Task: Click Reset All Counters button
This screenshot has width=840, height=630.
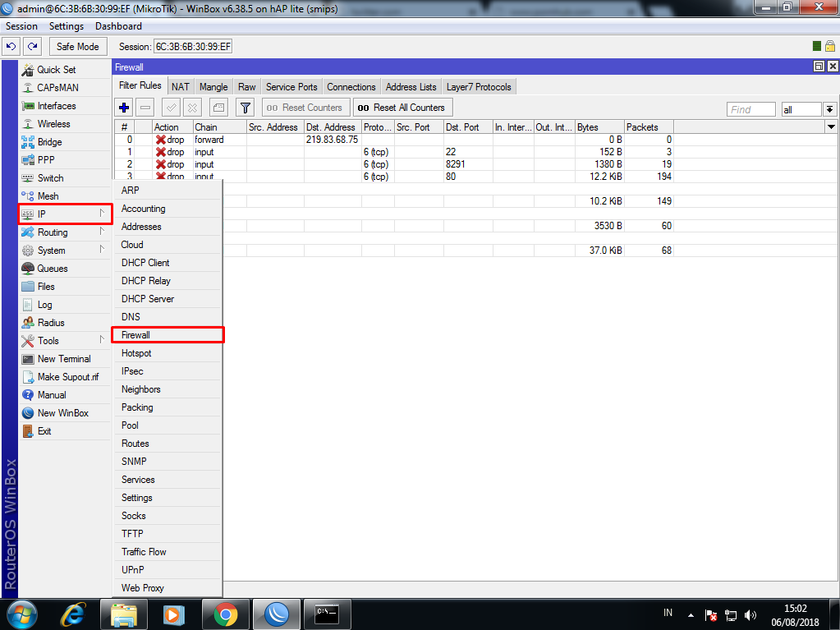Action: pyautogui.click(x=403, y=108)
